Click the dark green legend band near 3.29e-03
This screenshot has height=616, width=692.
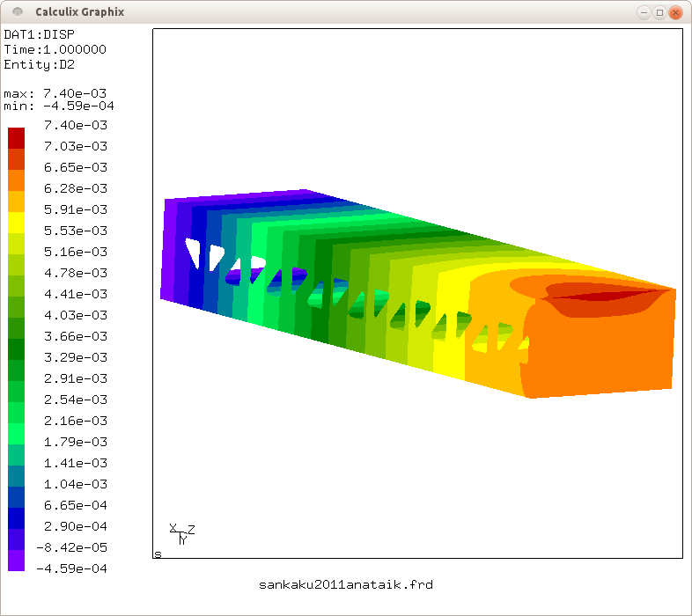coord(17,349)
